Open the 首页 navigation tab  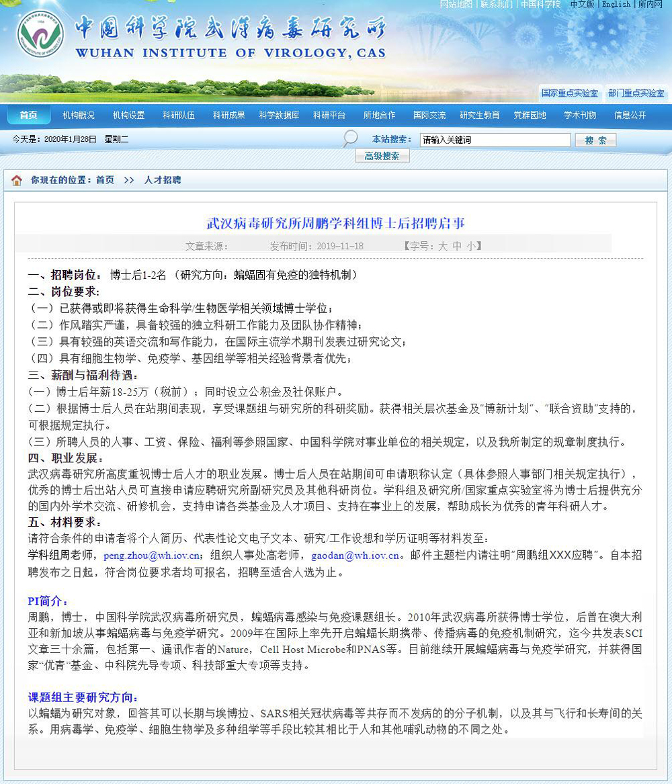[x=29, y=116]
